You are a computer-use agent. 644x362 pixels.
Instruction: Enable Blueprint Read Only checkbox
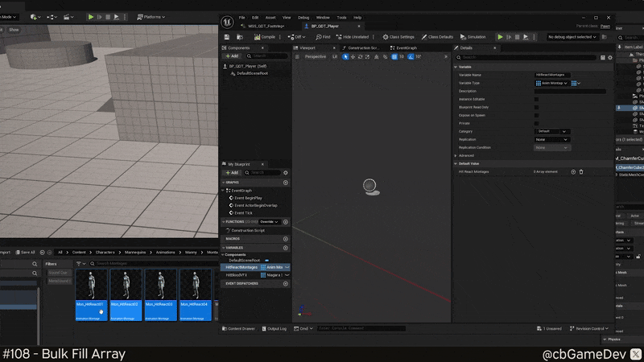(x=537, y=107)
